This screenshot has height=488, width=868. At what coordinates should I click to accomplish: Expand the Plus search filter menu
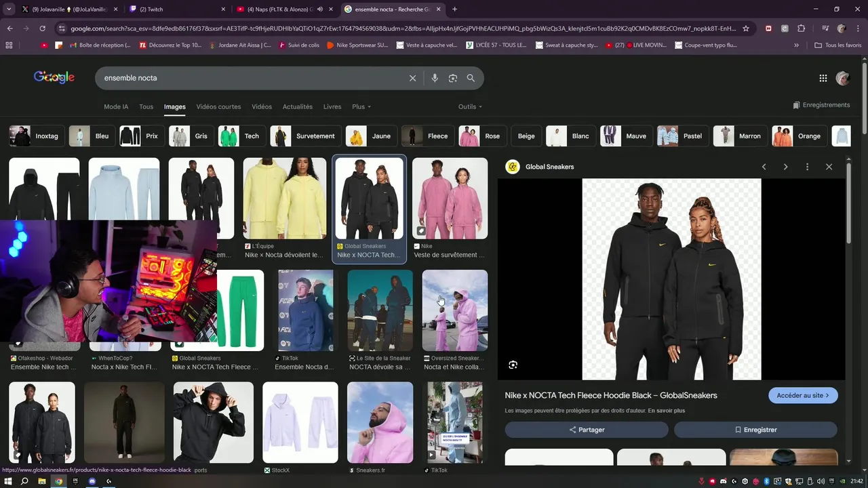coord(361,107)
